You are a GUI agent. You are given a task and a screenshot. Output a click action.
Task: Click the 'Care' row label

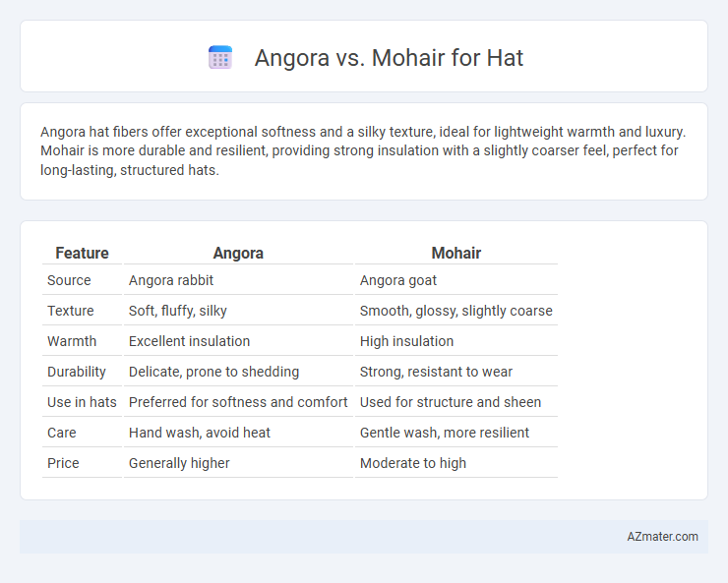click(x=62, y=433)
